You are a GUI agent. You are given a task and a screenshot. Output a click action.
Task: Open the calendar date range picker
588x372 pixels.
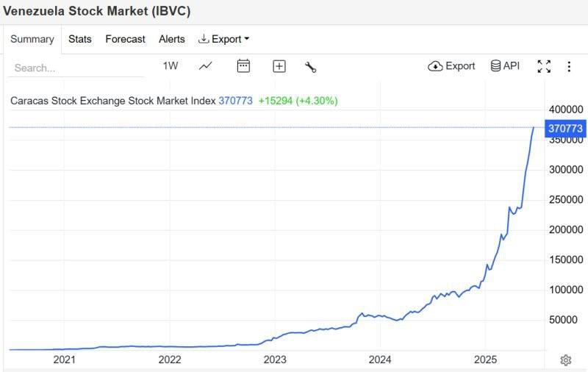click(x=243, y=66)
